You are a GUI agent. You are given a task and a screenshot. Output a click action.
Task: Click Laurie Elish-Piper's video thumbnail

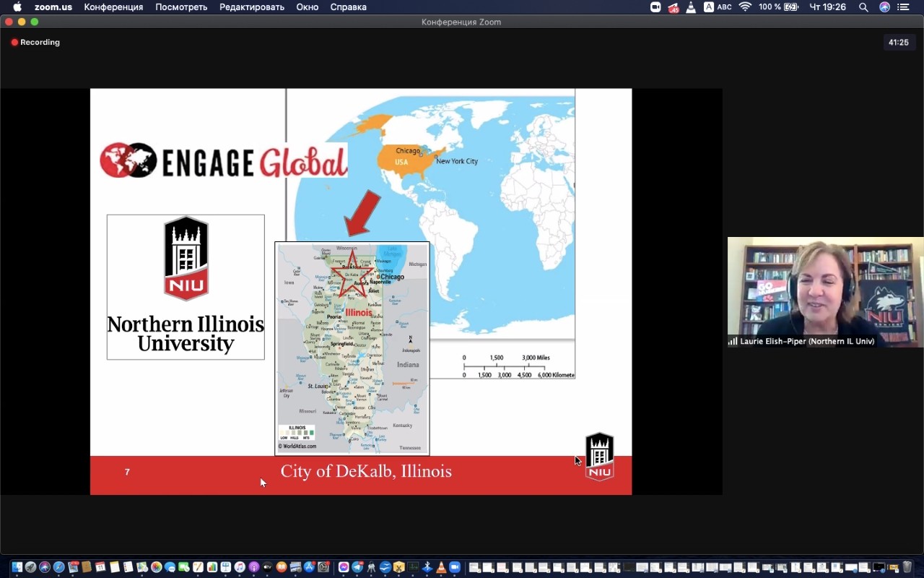pos(825,292)
